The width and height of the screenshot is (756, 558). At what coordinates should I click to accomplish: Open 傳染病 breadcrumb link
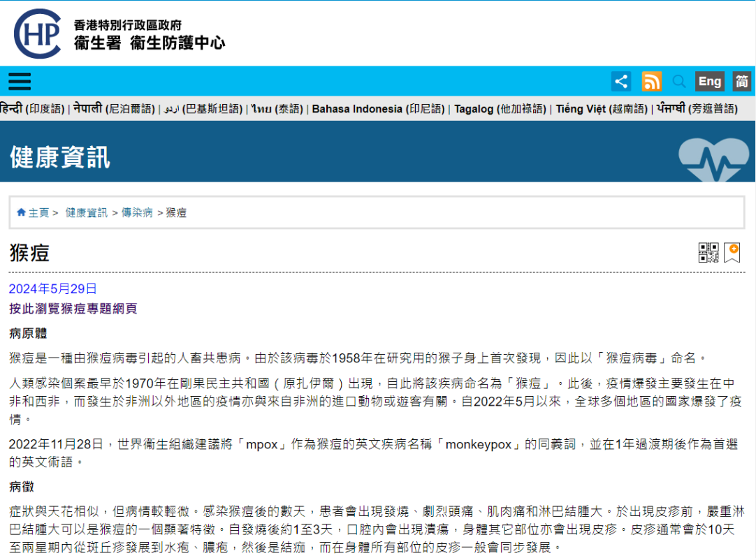(x=137, y=213)
